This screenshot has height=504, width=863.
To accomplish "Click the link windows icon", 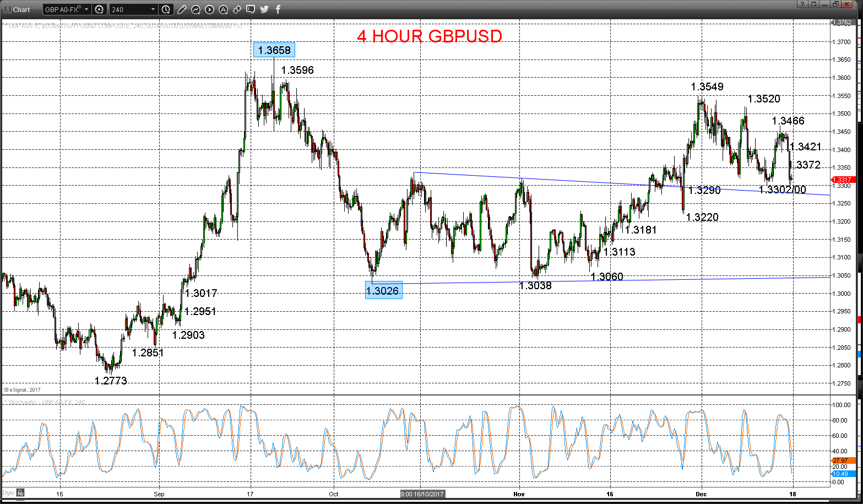I will 237,9.
